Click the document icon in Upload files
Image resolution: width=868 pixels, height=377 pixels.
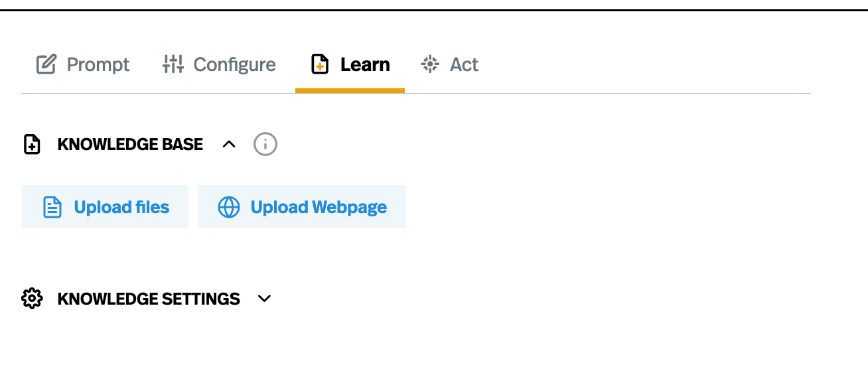(52, 207)
